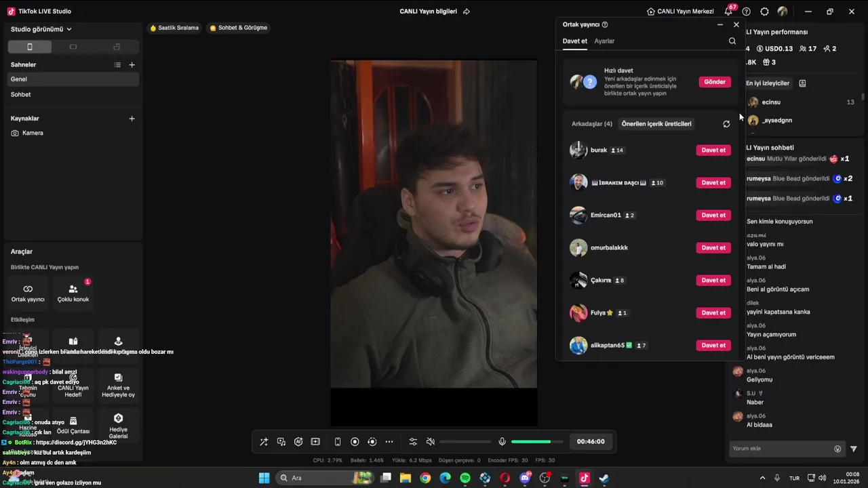
Task: Select the Sohbet scene
Action: click(x=73, y=95)
